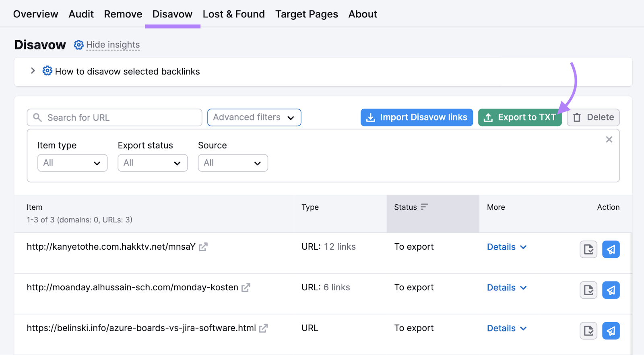Click the Type column header
The width and height of the screenshot is (644, 355).
point(310,207)
